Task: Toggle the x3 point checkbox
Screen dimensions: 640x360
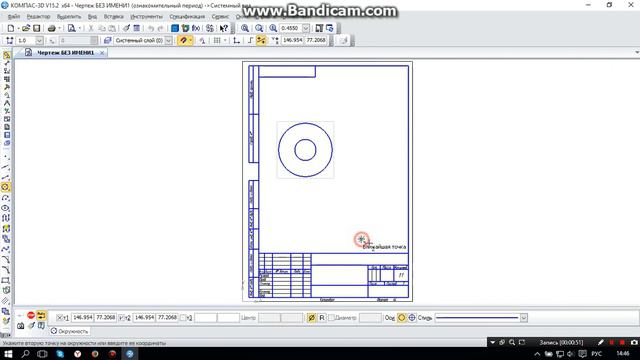Action: pyautogui.click(x=183, y=318)
